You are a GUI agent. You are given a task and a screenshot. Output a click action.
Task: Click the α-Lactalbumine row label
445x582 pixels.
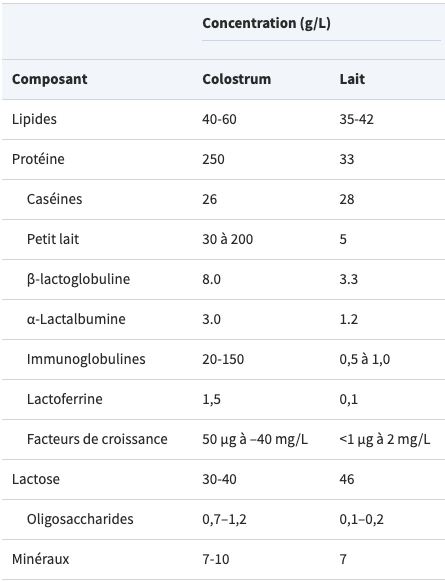[76, 319]
